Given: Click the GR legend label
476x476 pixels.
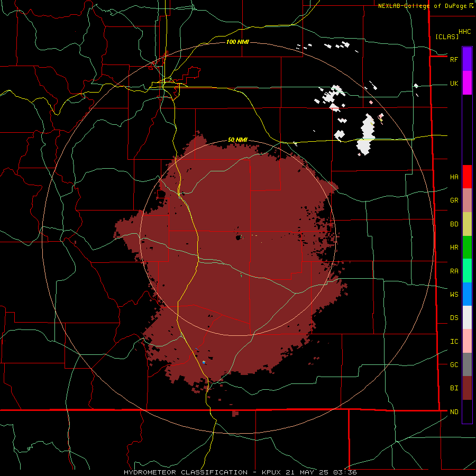Looking at the screenshot, I should pyautogui.click(x=454, y=200).
